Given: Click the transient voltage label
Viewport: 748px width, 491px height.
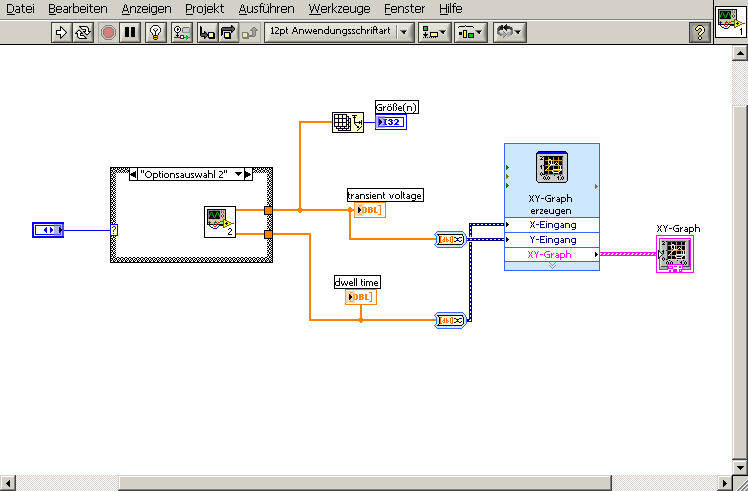Looking at the screenshot, I should (384, 195).
